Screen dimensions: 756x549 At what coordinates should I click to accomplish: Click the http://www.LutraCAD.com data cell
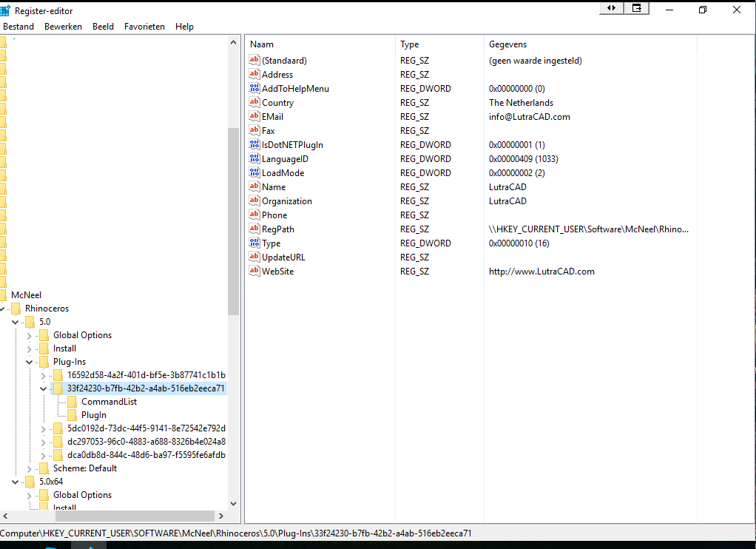coord(541,271)
